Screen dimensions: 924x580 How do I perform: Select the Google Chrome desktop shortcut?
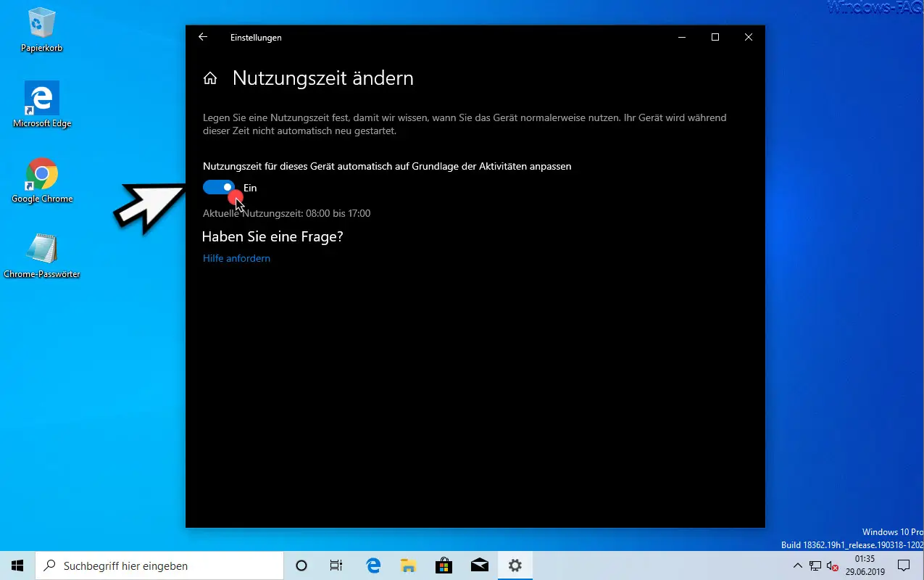tap(42, 181)
